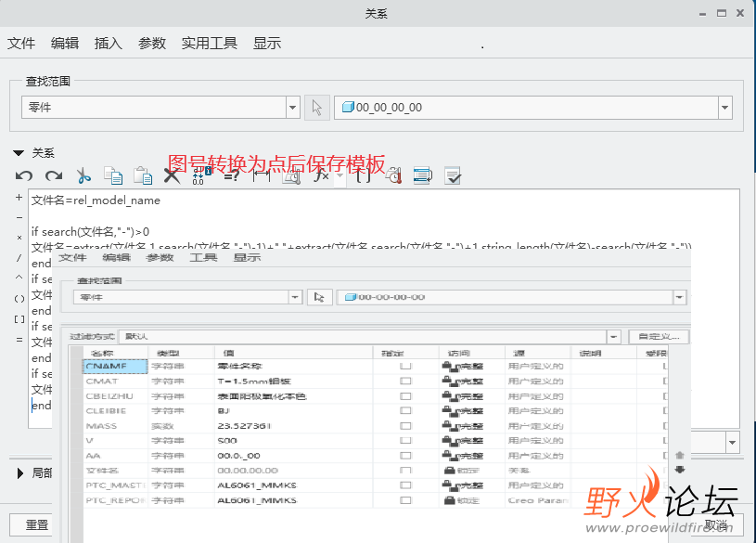Click the 自定义... button
The image size is (756, 543).
click(x=659, y=336)
